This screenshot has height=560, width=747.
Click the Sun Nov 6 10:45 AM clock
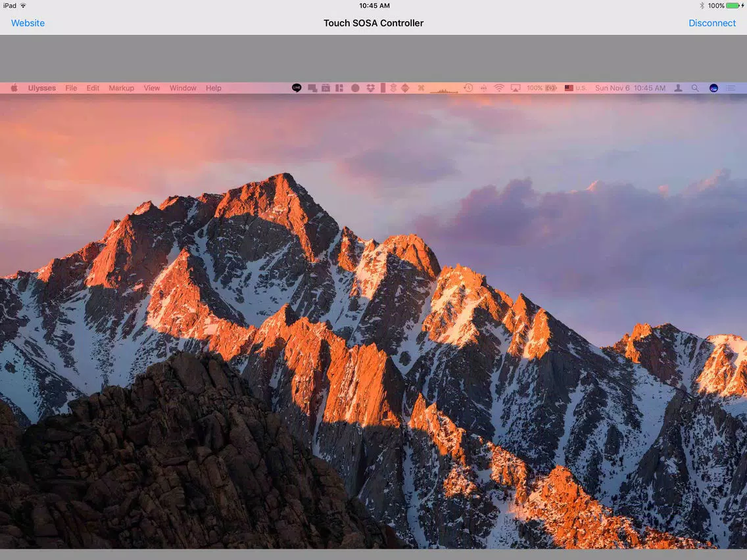pyautogui.click(x=630, y=88)
